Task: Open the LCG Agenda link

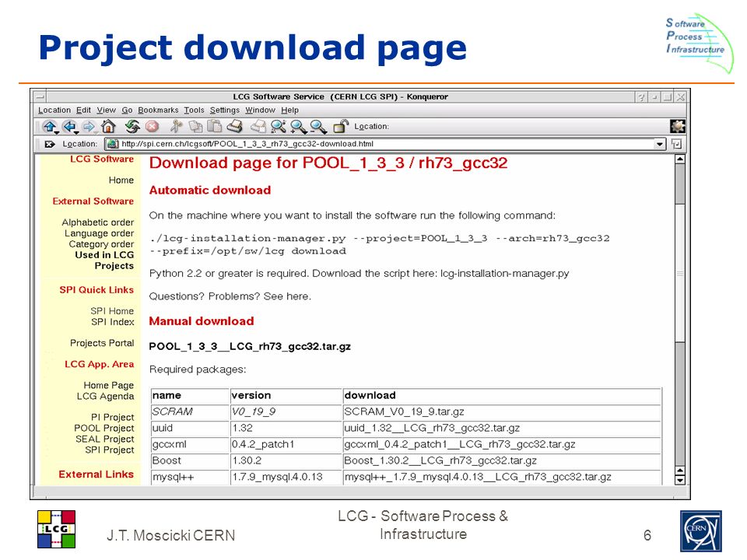Action: [105, 396]
